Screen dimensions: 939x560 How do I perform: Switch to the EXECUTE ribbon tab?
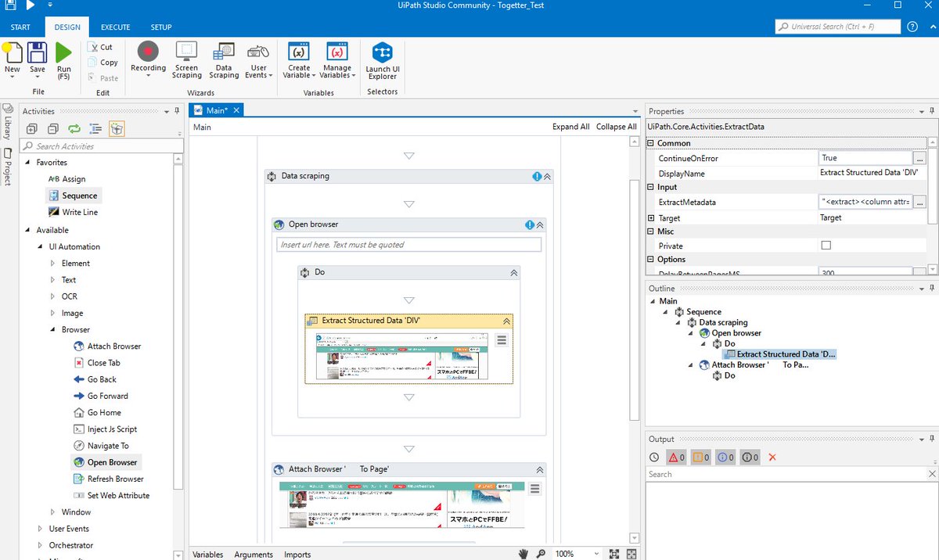(x=116, y=27)
